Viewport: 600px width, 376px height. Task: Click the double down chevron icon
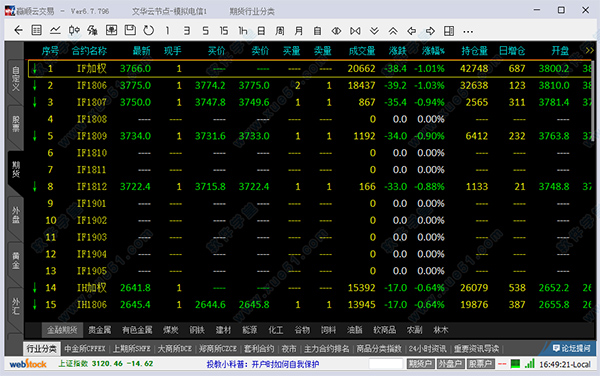pyautogui.click(x=374, y=31)
